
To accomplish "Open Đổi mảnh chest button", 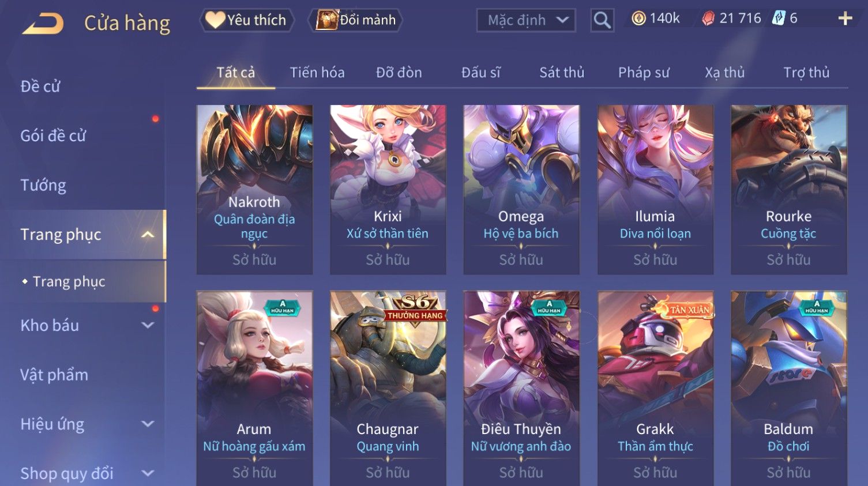I will [355, 20].
